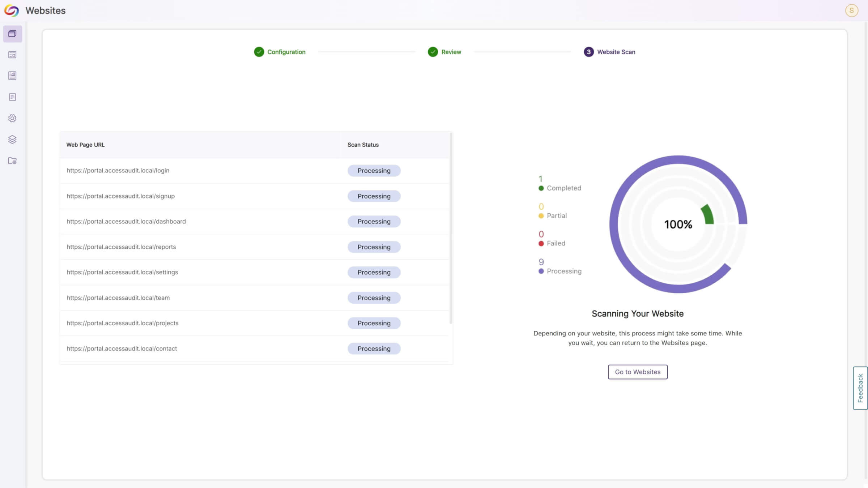Image resolution: width=868 pixels, height=488 pixels.
Task: Click the green completed arc in the chart
Action: [x=708, y=215]
